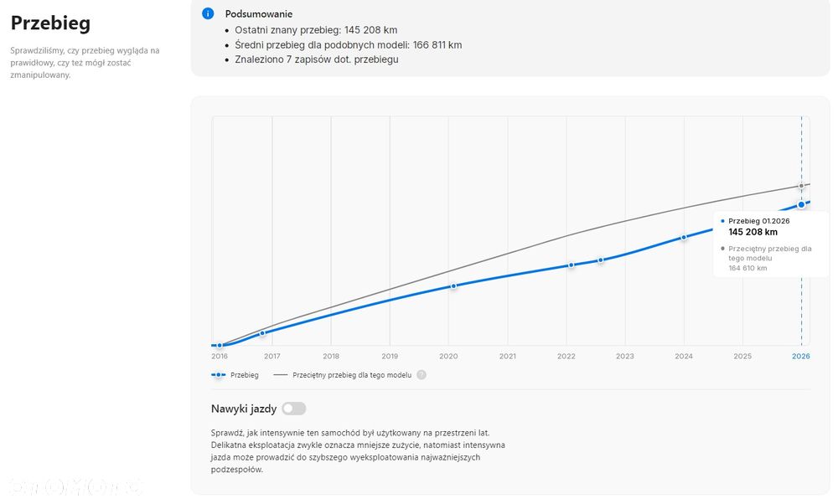Screen dimensions: 838x504
Task: Toggle the Nawyki jazdy switch
Action: [x=294, y=409]
